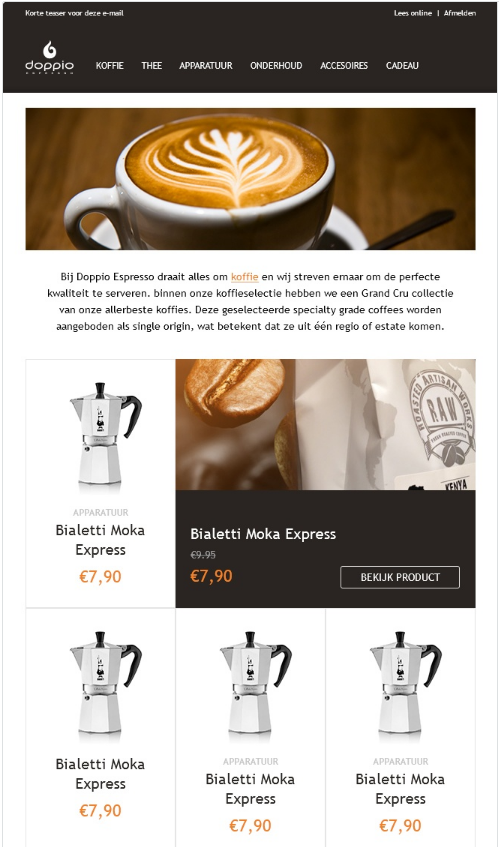
Task: Follow the orange koffie text link
Action: (245, 277)
